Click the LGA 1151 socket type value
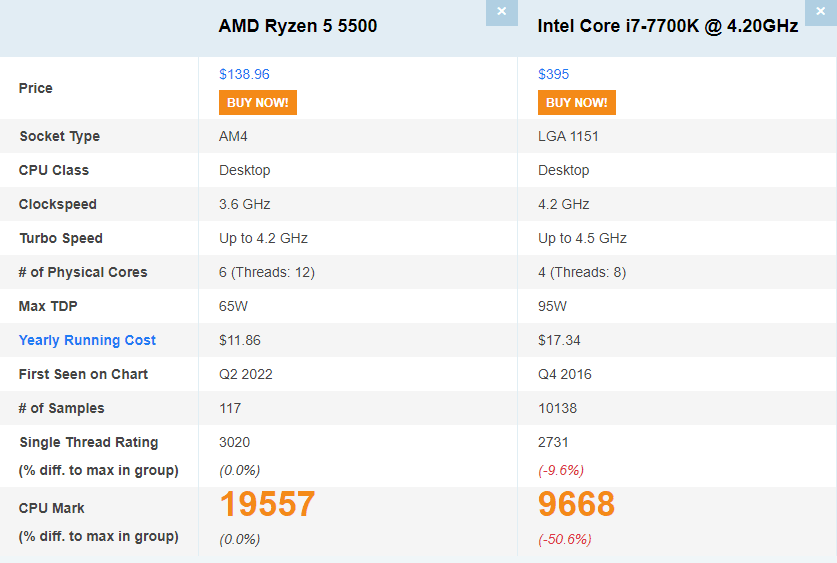This screenshot has height=563, width=837. [x=568, y=136]
